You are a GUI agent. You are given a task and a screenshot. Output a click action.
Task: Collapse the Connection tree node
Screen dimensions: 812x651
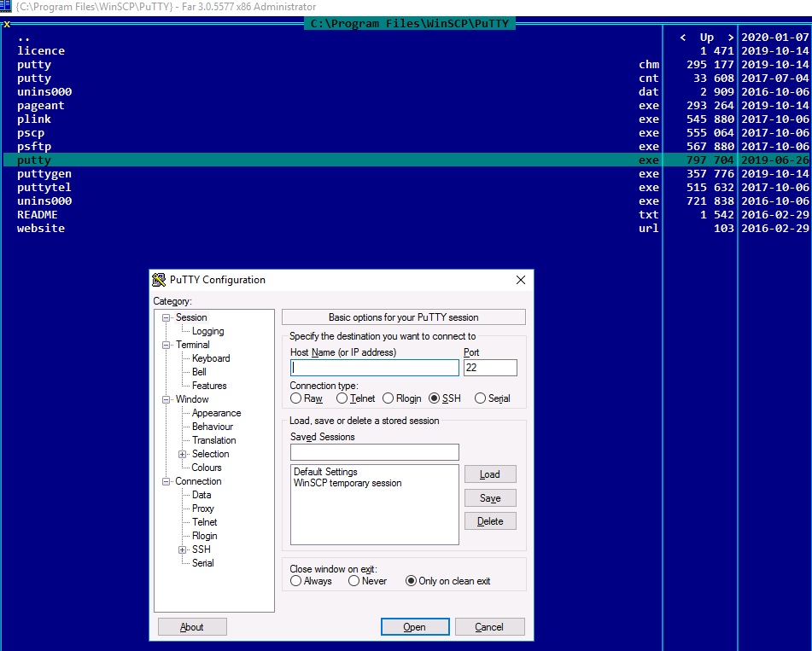pyautogui.click(x=166, y=482)
